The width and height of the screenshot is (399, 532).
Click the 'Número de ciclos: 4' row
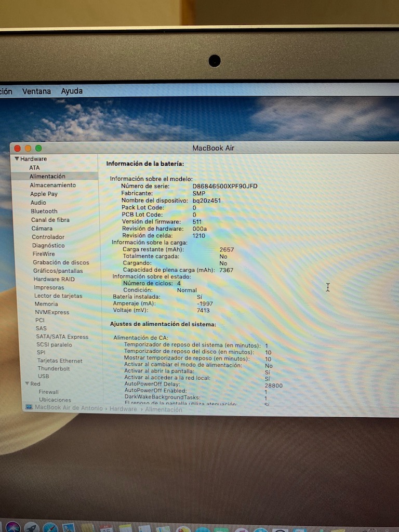151,283
